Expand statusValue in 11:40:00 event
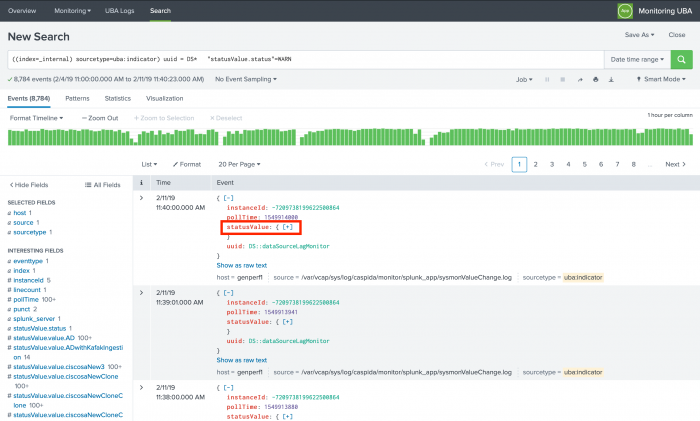Image resolution: width=700 pixels, height=421 pixels. tap(288, 227)
